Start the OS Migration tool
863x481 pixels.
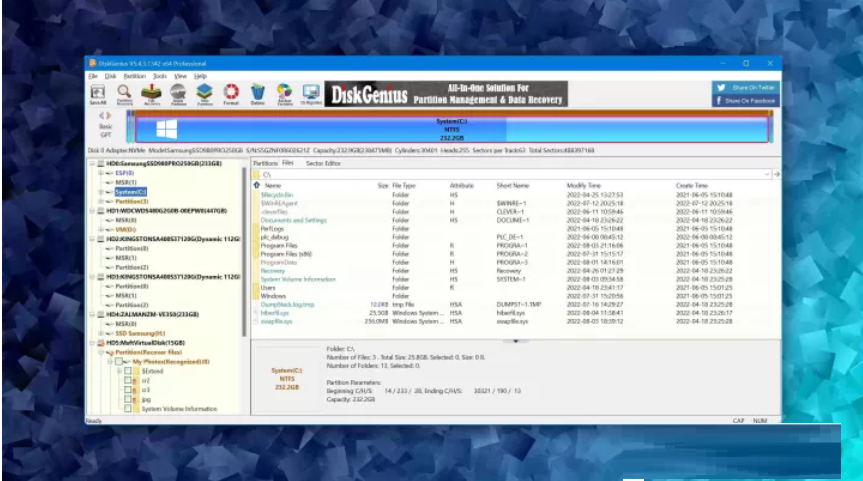pyautogui.click(x=311, y=94)
